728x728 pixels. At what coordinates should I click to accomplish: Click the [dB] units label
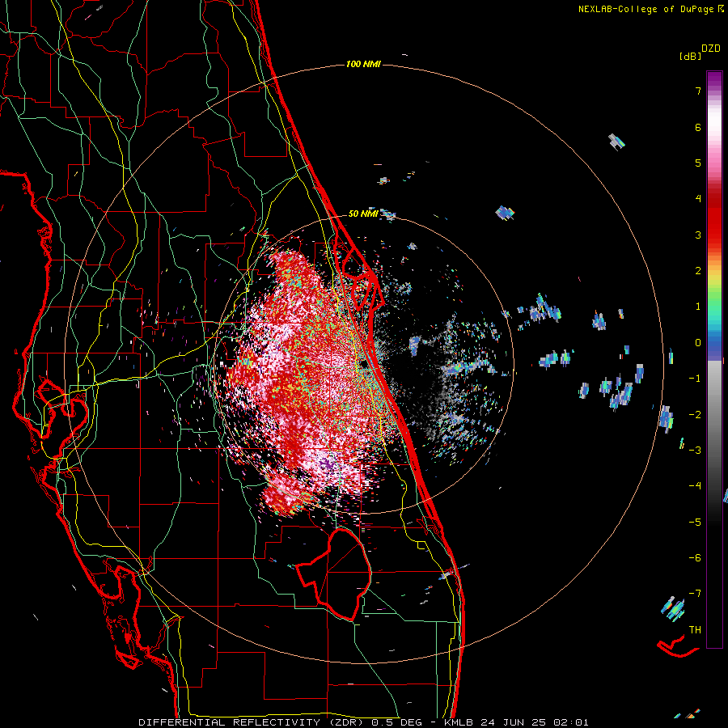pos(691,56)
